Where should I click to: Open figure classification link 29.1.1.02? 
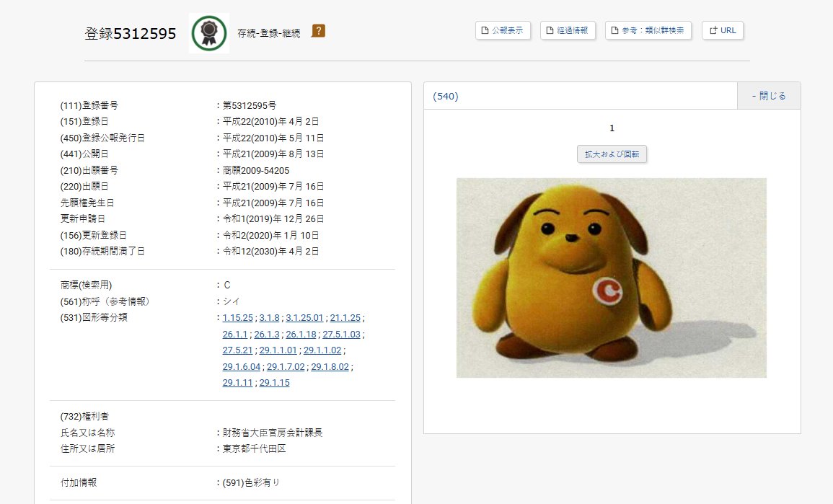(x=322, y=350)
